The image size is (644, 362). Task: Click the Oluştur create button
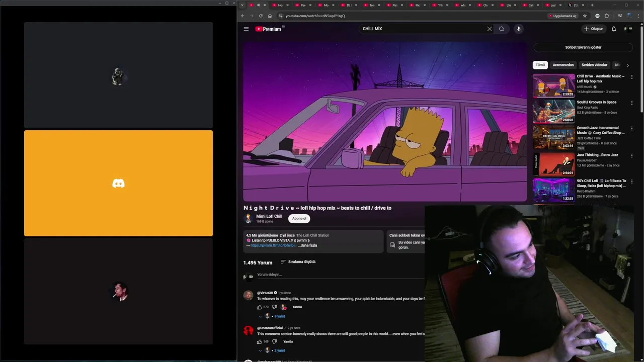593,29
